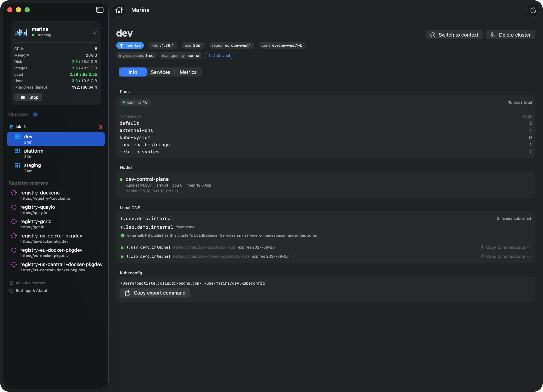Click the lock icon for *.dev.demo.internal certificate
Viewport: 543px width, 392px height.
coord(122,247)
